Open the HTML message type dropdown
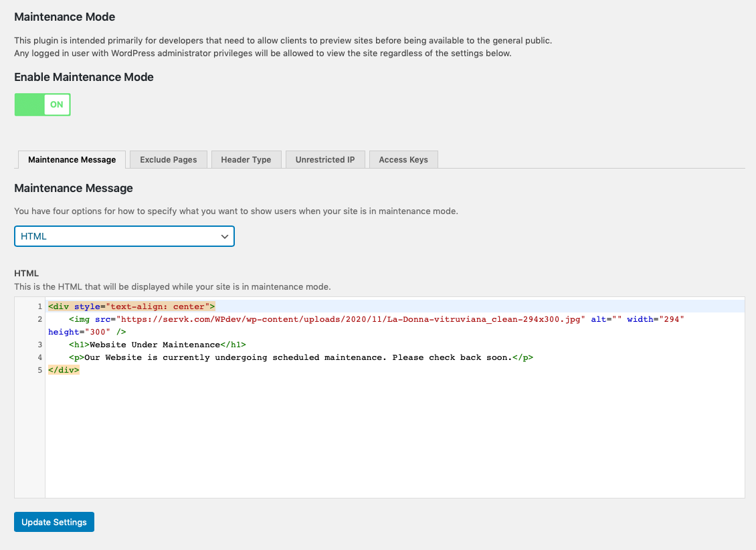 124,236
